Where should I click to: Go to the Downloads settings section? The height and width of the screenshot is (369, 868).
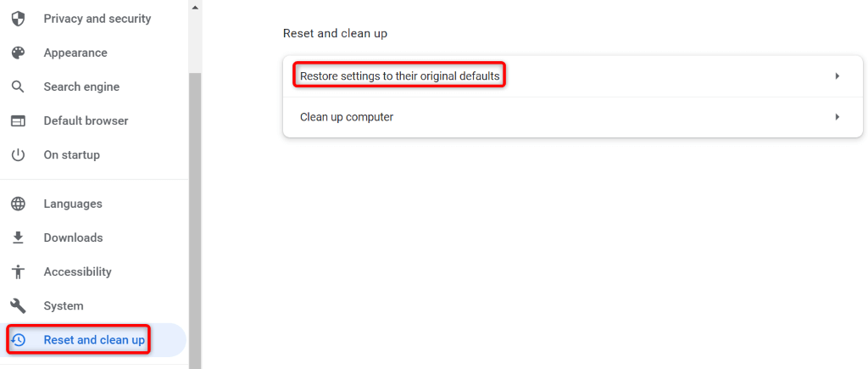click(73, 238)
